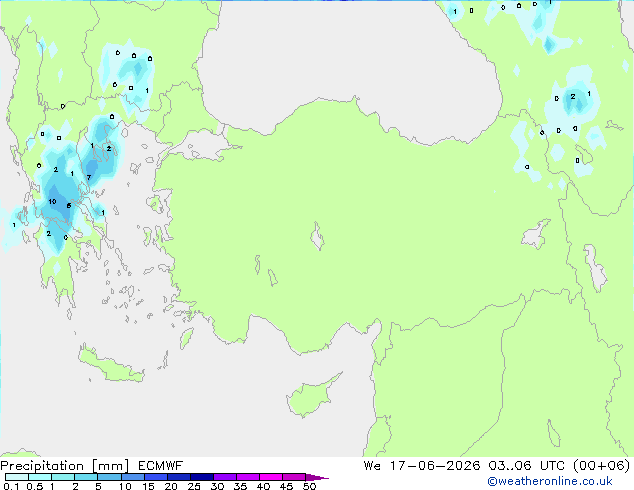This screenshot has height=490, width=634.
Task: Click the legend label '0.1'
Action: tap(11, 486)
